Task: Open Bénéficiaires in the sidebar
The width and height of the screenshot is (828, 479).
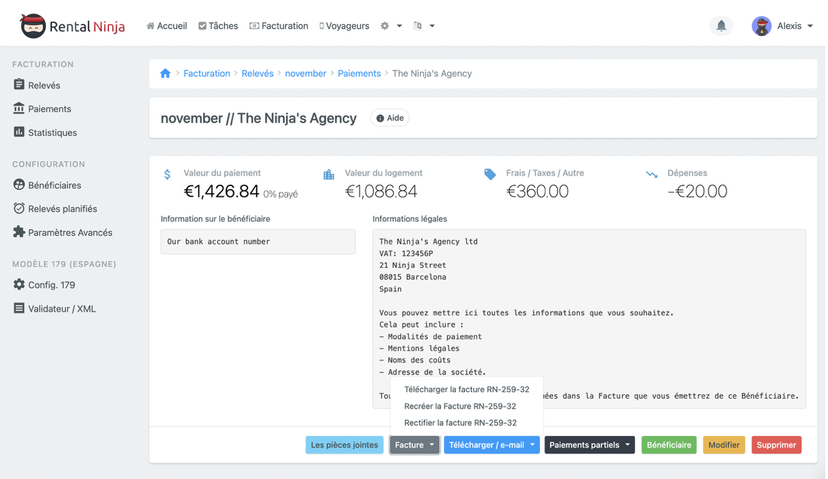Action: [x=47, y=185]
